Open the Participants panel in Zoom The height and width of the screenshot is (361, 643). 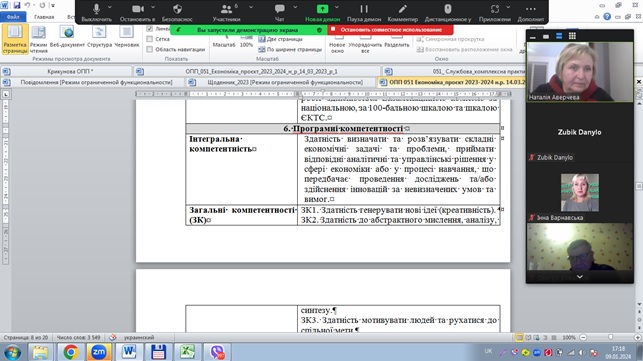(226, 12)
